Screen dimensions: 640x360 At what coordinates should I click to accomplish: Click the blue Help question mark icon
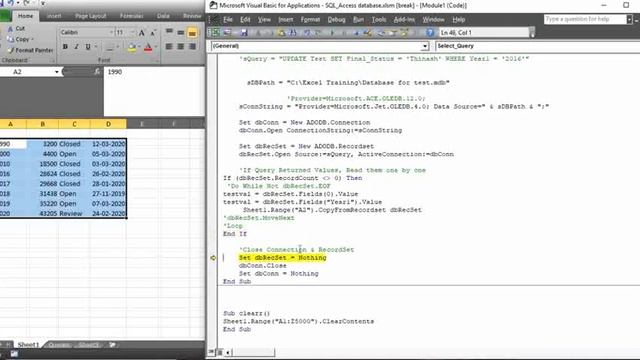point(430,33)
